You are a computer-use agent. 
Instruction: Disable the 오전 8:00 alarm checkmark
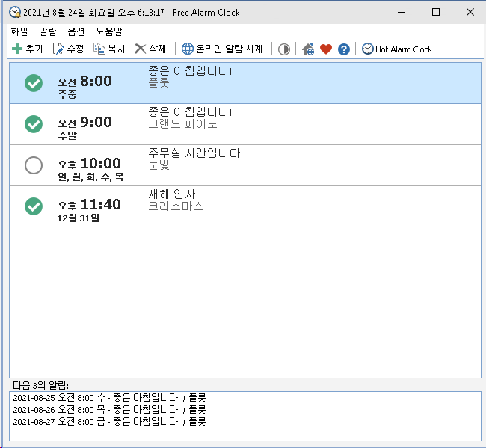tap(34, 83)
